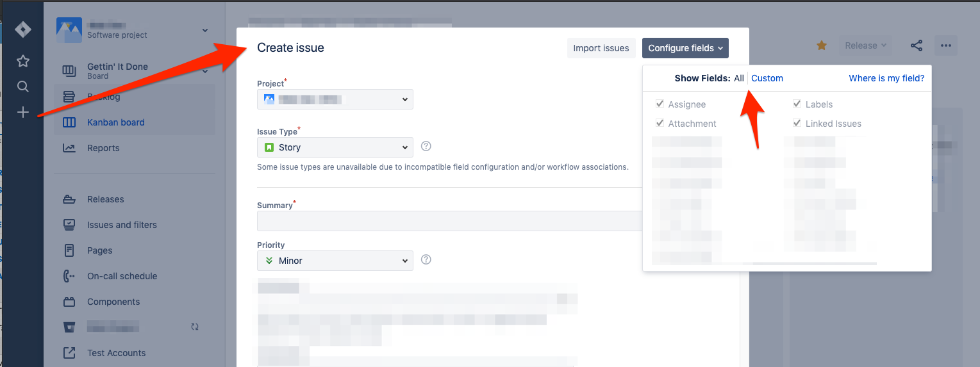Viewport: 980px width, 367px height.
Task: Click the help icon beside Priority
Action: [x=426, y=260]
